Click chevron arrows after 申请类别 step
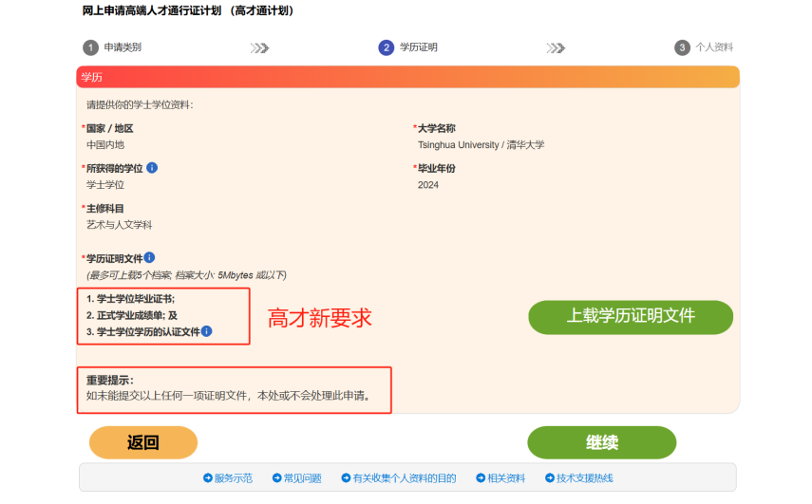The height and width of the screenshot is (504, 812). click(x=259, y=47)
